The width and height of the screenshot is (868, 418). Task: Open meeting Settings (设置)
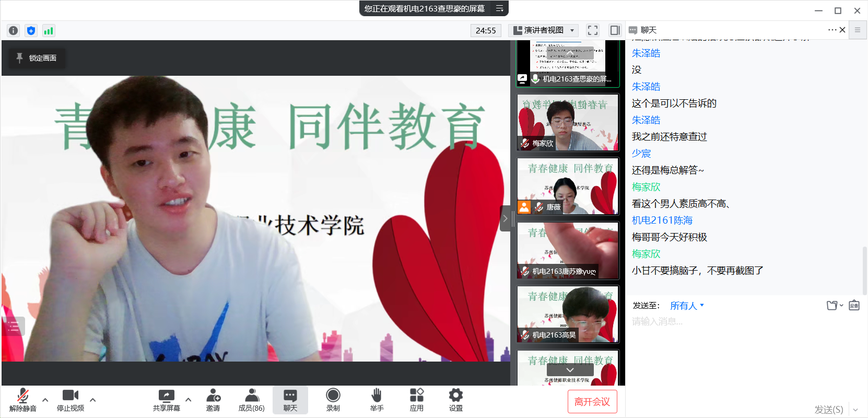coord(455,400)
